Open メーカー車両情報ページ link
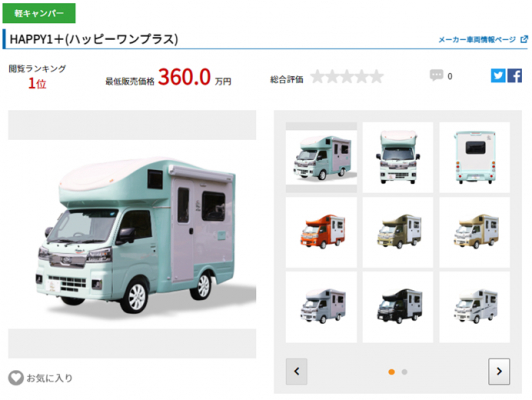The height and width of the screenshot is (400, 532). 477,40
